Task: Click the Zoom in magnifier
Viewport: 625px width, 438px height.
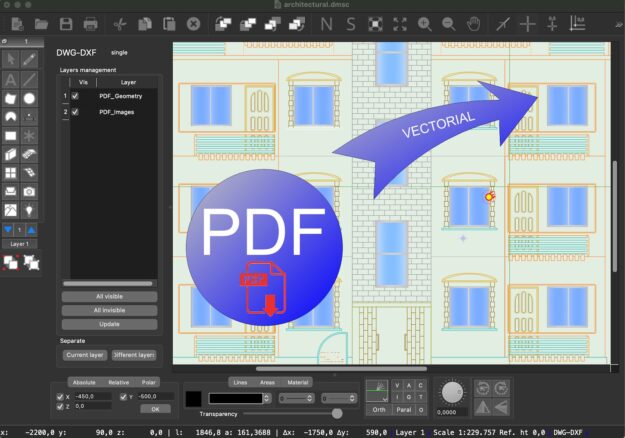Action: pyautogui.click(x=425, y=23)
